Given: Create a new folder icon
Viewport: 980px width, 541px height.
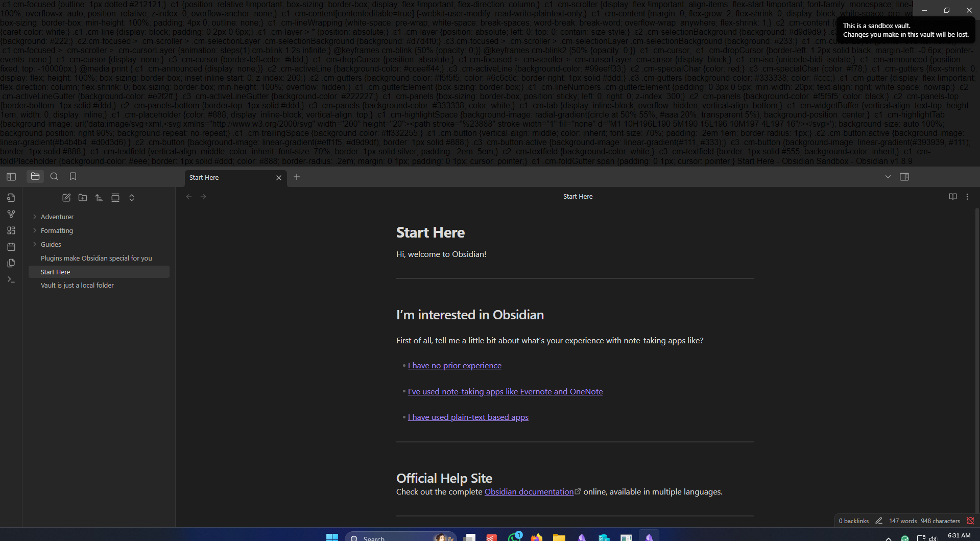Looking at the screenshot, I should point(83,198).
